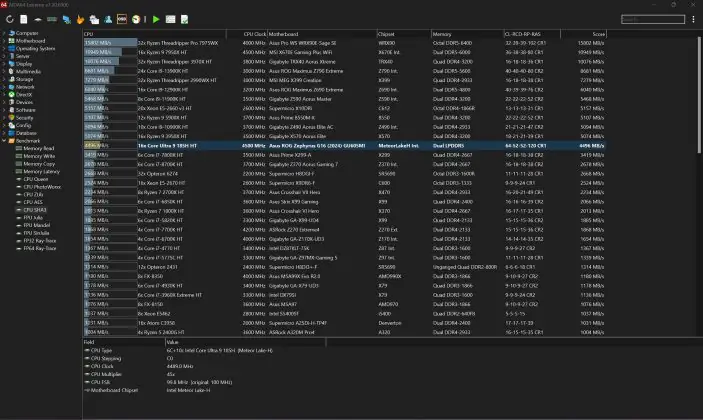Image resolution: width=703 pixels, height=420 pixels.
Task: Click the results list toolbar icon
Action: (x=170, y=19)
